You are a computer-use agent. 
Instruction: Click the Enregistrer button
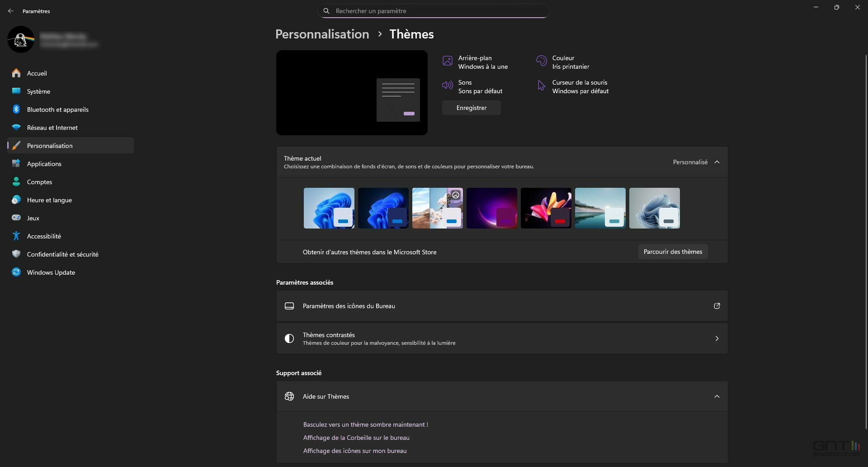click(471, 108)
